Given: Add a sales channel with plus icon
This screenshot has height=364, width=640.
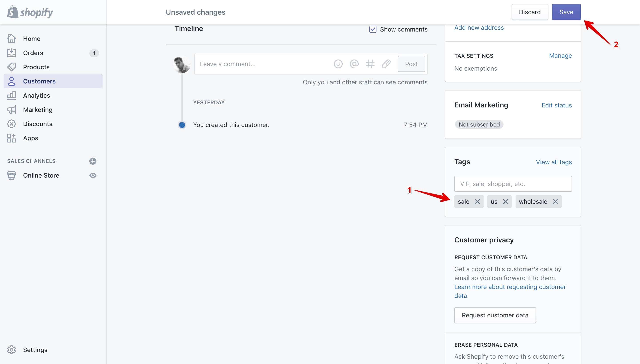Looking at the screenshot, I should [93, 161].
